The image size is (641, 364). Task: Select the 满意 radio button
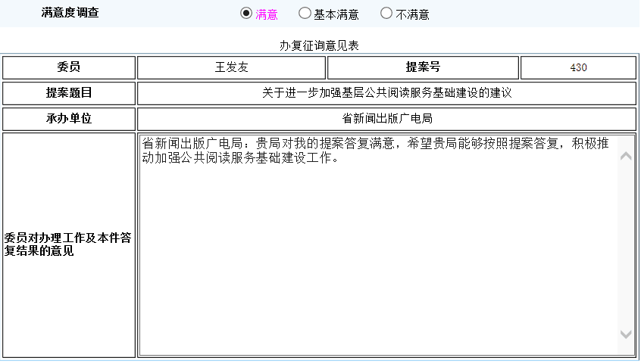click(246, 13)
